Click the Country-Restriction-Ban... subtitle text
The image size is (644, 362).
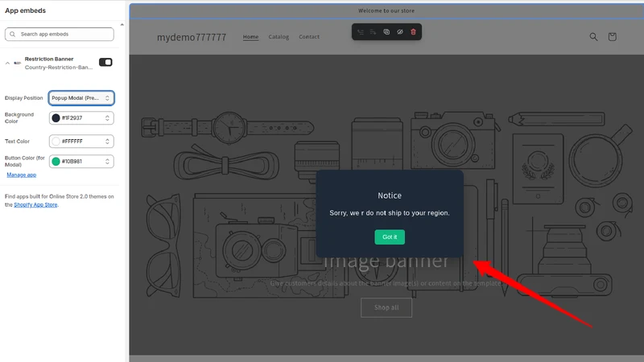(x=59, y=68)
